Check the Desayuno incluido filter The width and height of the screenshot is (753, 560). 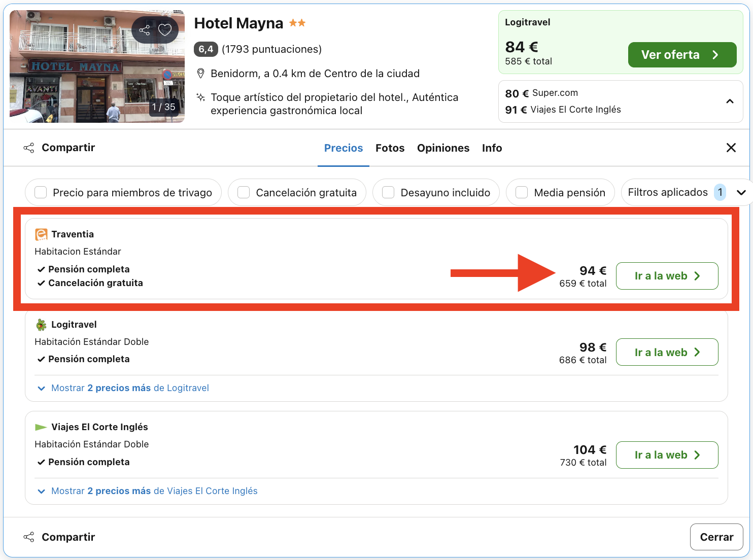pos(388,192)
